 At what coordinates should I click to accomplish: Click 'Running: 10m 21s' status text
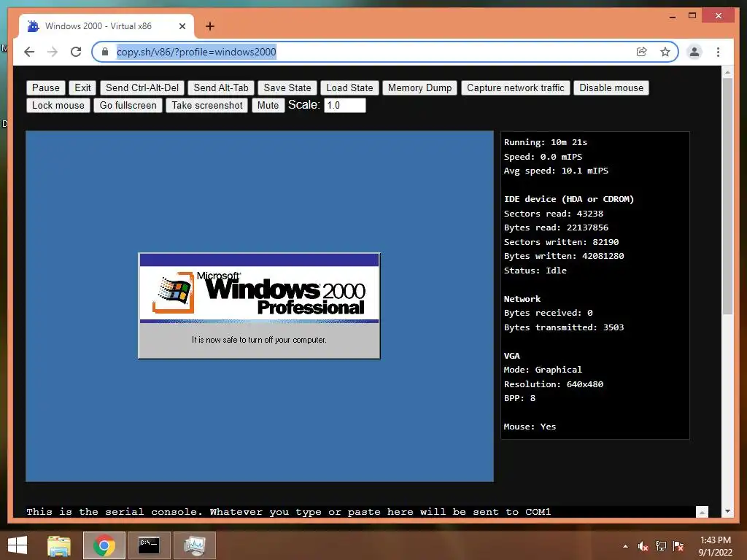(546, 142)
